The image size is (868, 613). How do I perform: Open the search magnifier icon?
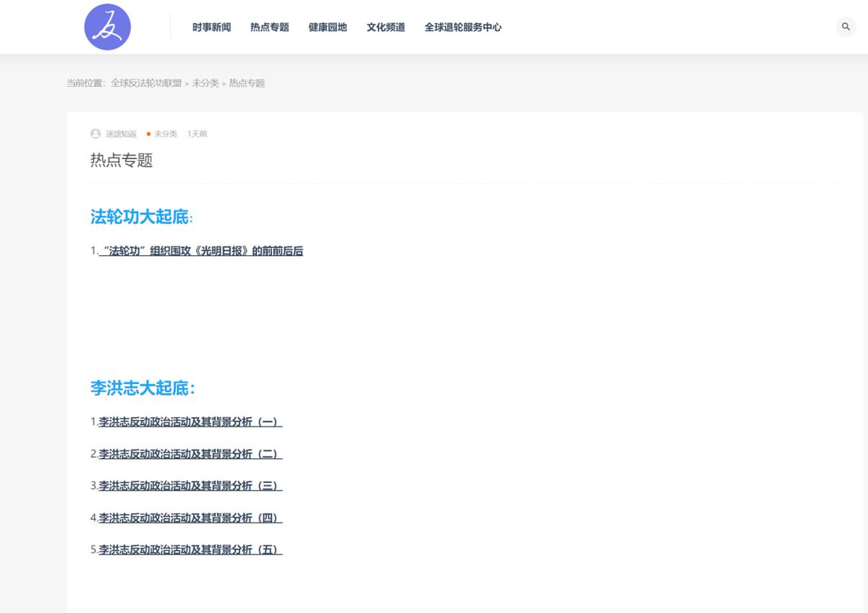coord(846,27)
